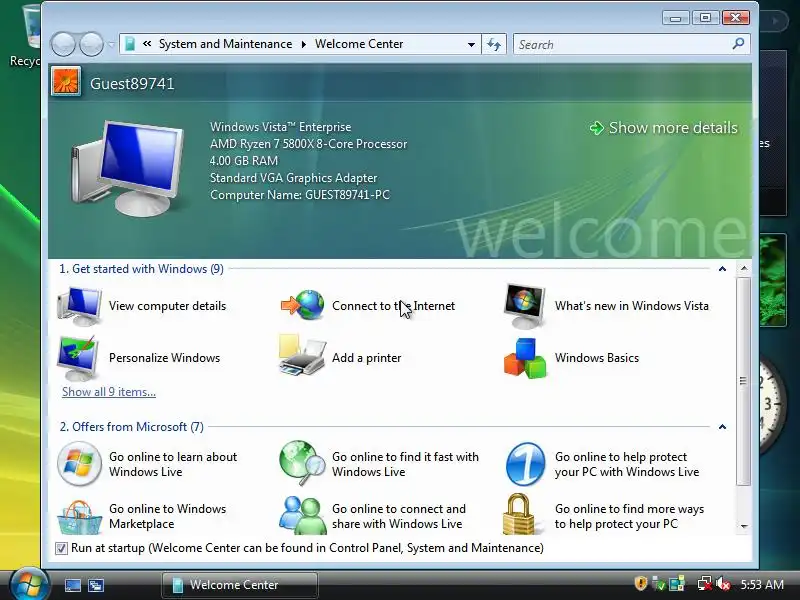Click the 5:53 AM taskbar clock

(762, 584)
